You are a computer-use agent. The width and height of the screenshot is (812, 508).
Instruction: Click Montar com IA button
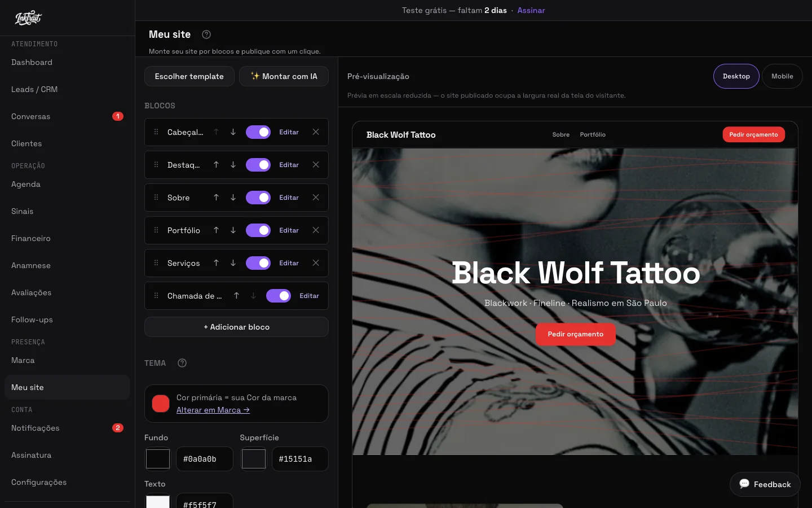point(284,76)
